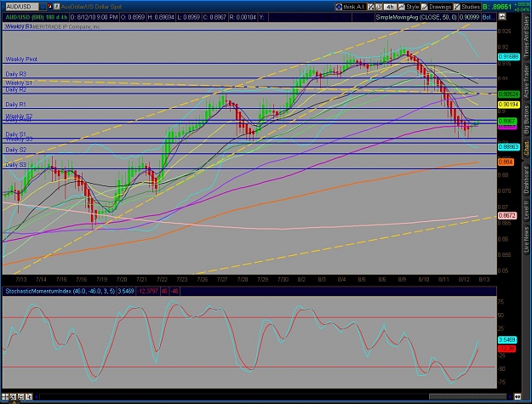Click the pink 0.8672 price bubble
This screenshot has height=404, width=532.
(x=507, y=215)
